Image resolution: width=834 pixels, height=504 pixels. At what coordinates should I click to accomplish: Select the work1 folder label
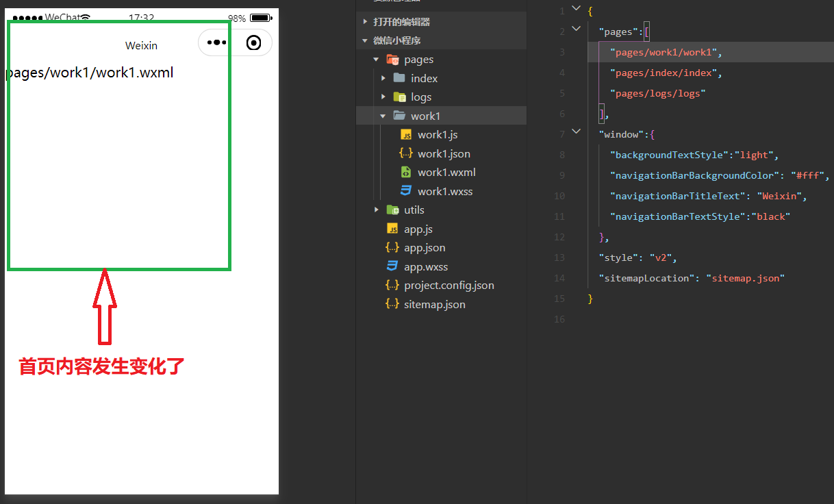coord(426,116)
